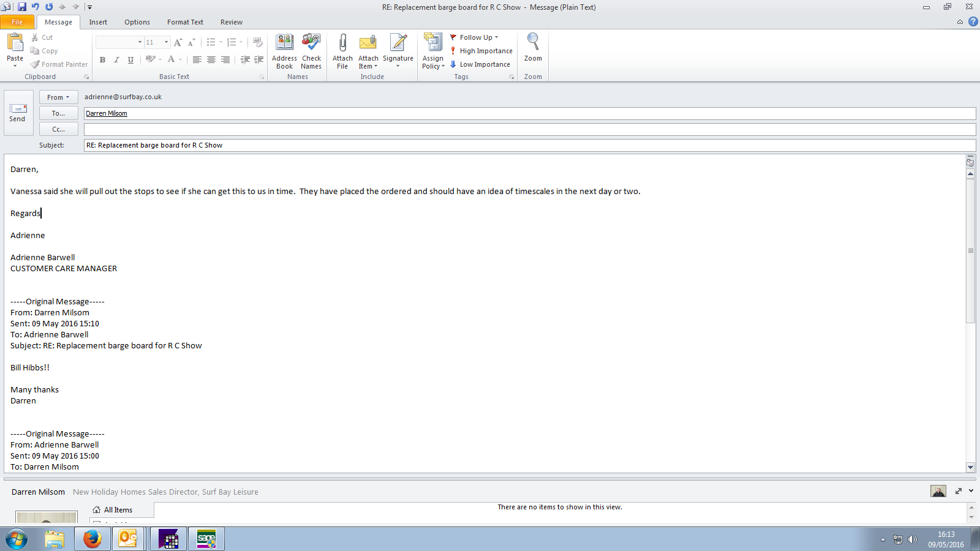Toggle underline formatting

tap(130, 59)
